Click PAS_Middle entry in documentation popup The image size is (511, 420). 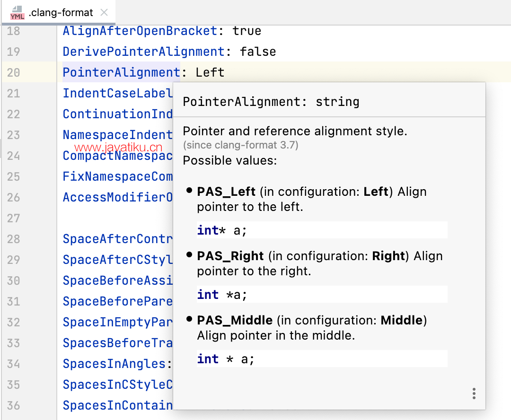[x=235, y=321]
